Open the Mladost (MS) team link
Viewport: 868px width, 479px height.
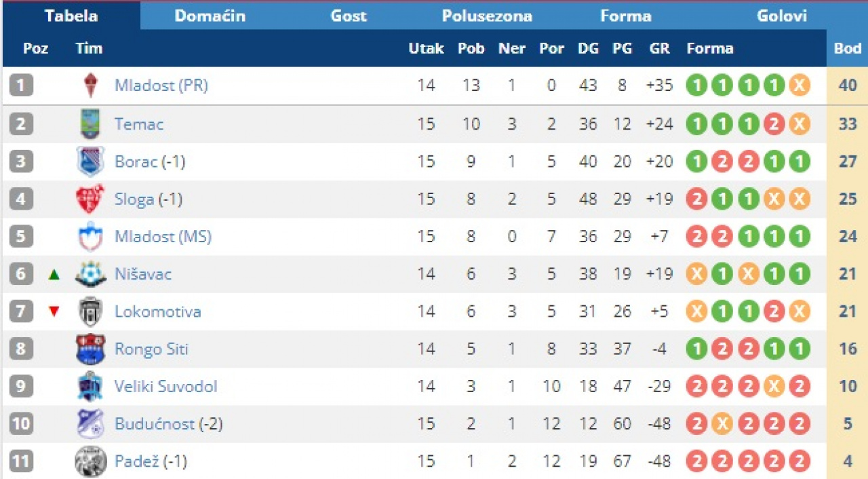point(163,237)
